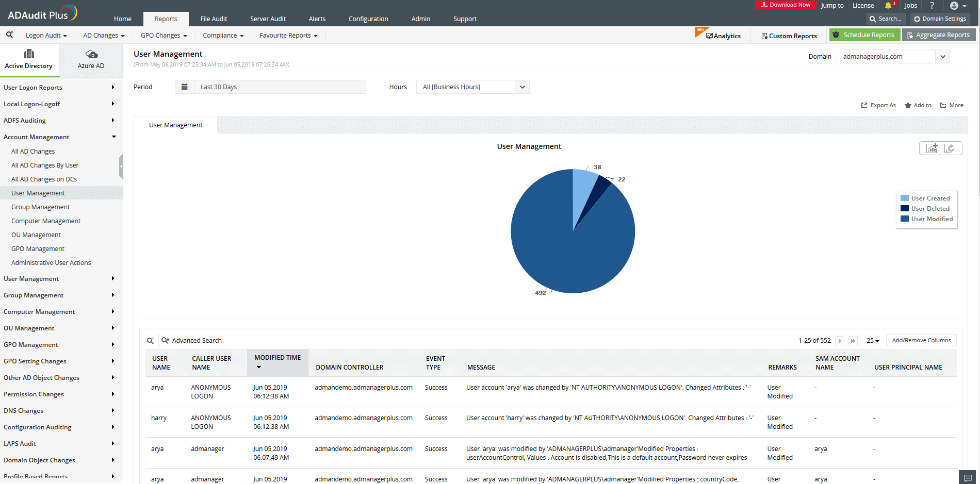
Task: Open Domain Settings
Action: (x=940, y=19)
